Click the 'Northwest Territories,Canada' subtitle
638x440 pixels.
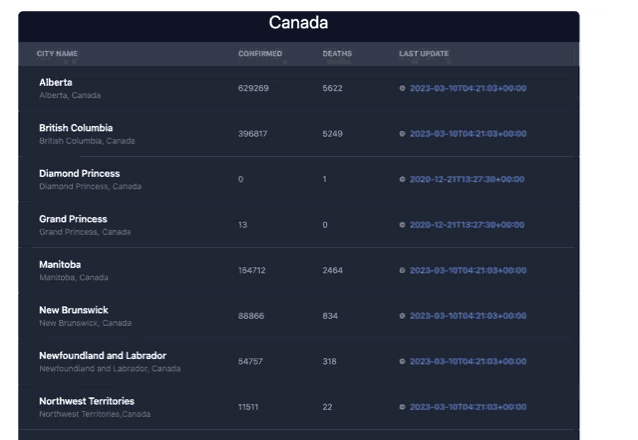(95, 415)
